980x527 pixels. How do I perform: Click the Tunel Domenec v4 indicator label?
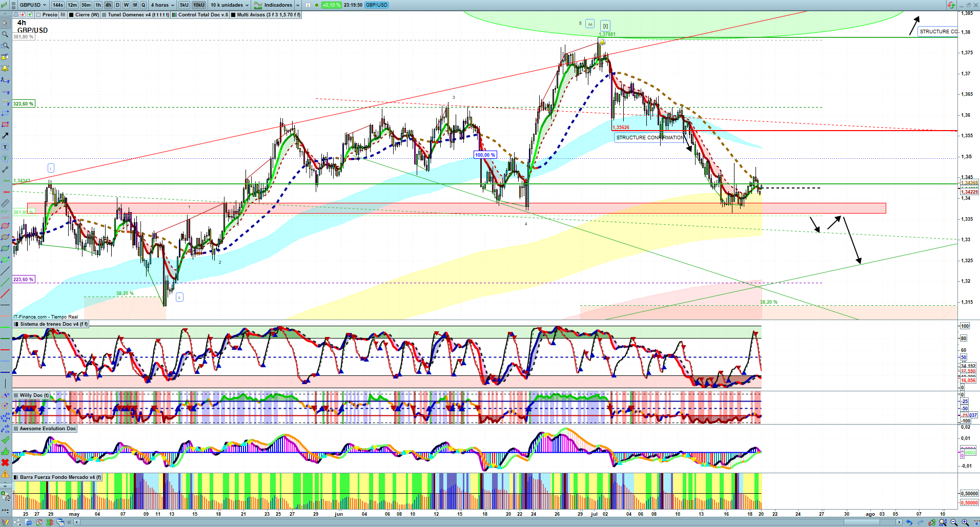point(138,15)
